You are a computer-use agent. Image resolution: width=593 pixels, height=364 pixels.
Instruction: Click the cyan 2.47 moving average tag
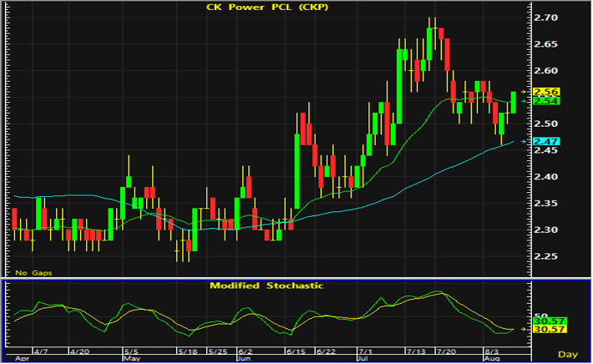(546, 141)
